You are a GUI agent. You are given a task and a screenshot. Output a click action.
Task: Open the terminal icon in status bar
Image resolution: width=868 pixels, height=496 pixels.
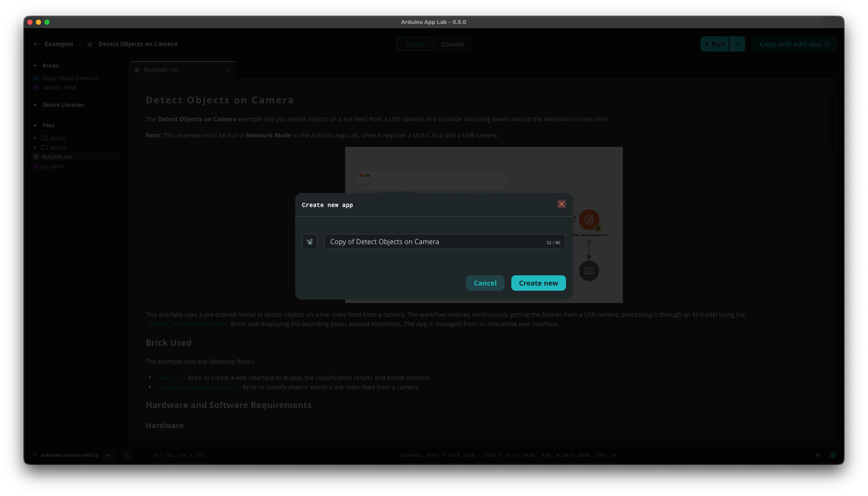pos(127,455)
